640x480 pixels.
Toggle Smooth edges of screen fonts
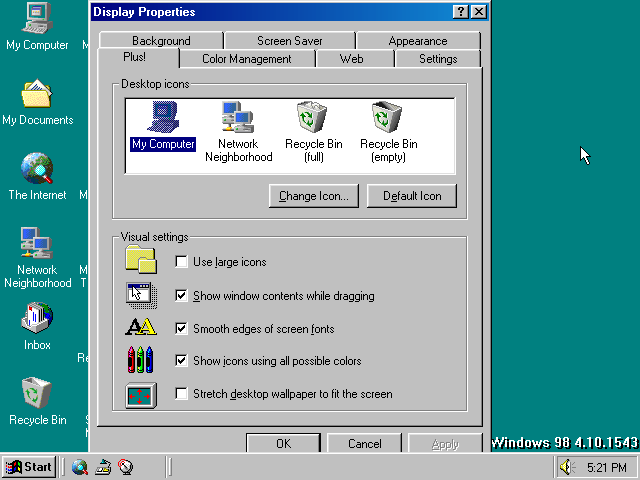181,329
